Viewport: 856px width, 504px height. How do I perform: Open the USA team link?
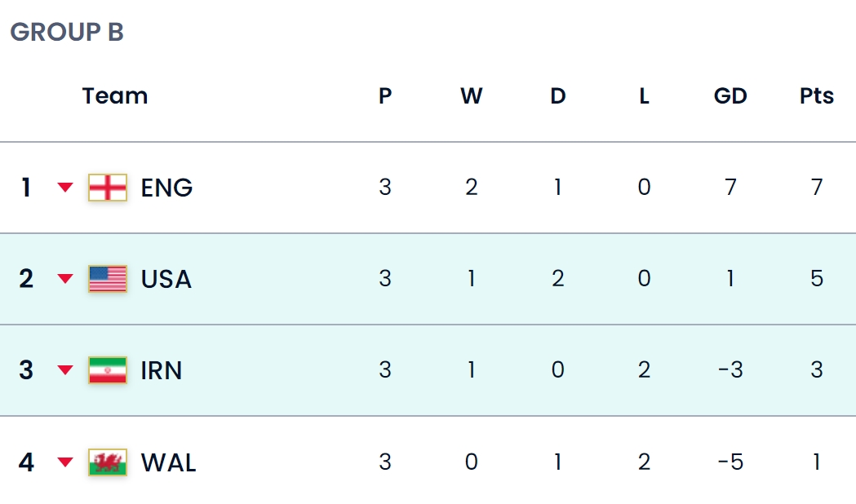pos(166,279)
